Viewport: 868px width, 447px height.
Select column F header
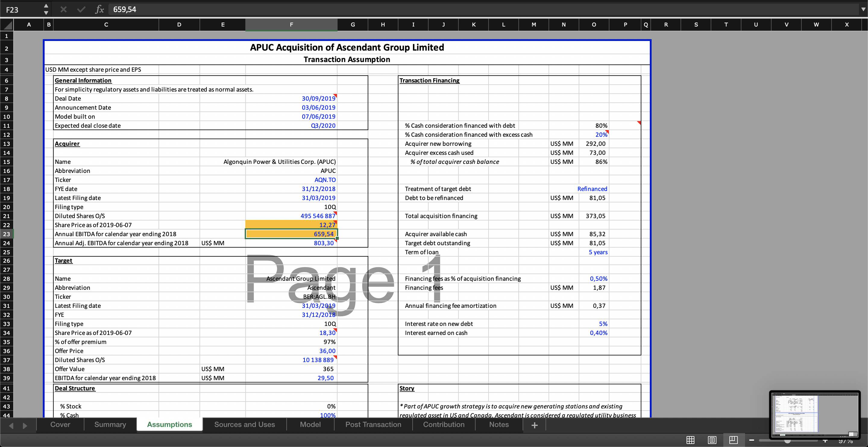[x=291, y=25]
